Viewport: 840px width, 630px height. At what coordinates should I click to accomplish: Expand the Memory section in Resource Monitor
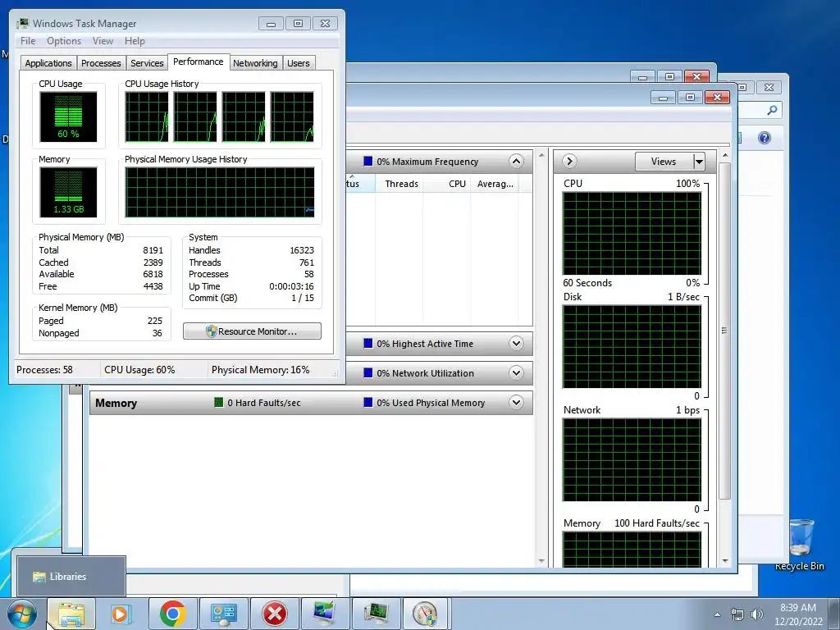pos(516,402)
